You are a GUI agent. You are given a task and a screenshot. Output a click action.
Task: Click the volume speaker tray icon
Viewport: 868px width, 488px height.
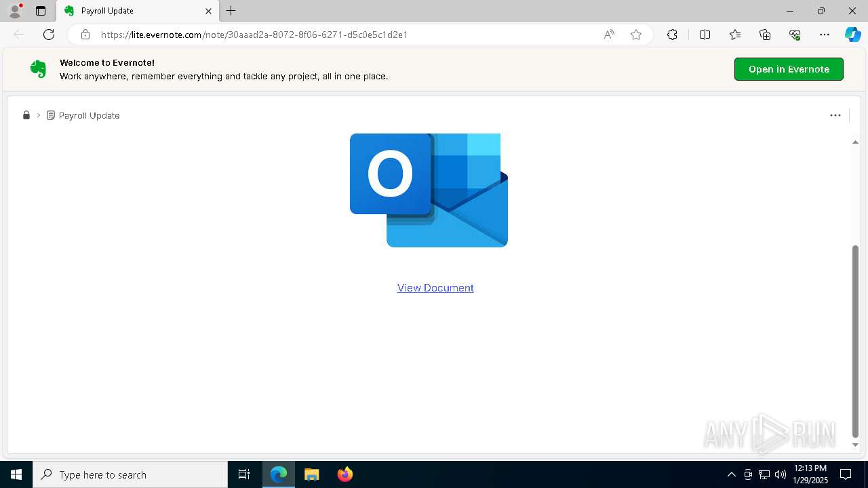(x=781, y=474)
